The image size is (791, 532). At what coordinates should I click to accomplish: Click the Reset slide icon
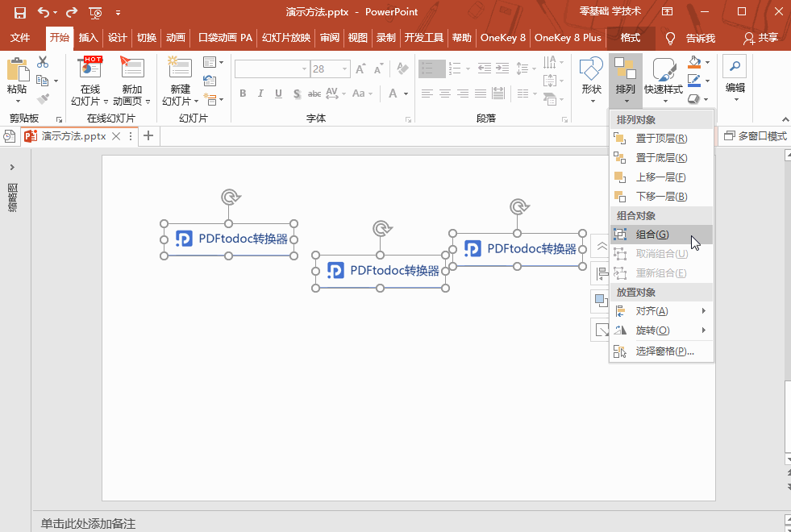(x=210, y=81)
